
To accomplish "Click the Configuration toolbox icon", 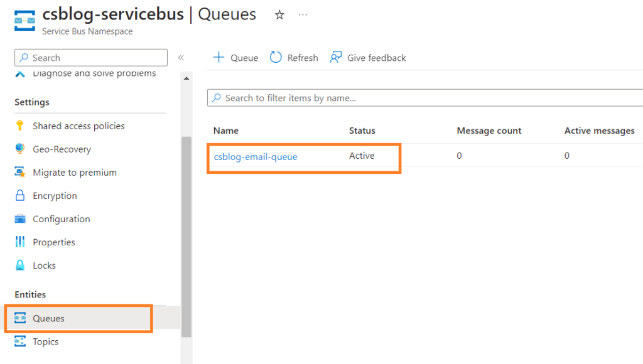I will (x=20, y=219).
